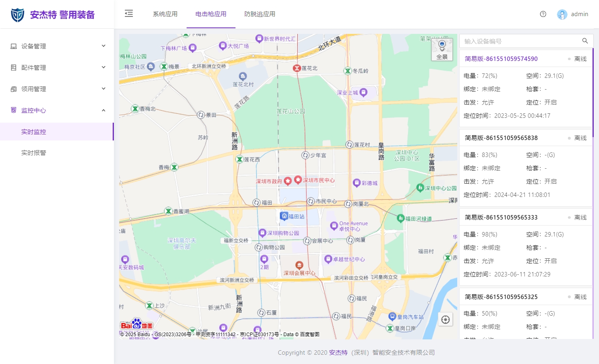Open the 设备管理 sidebar menu

pos(57,46)
